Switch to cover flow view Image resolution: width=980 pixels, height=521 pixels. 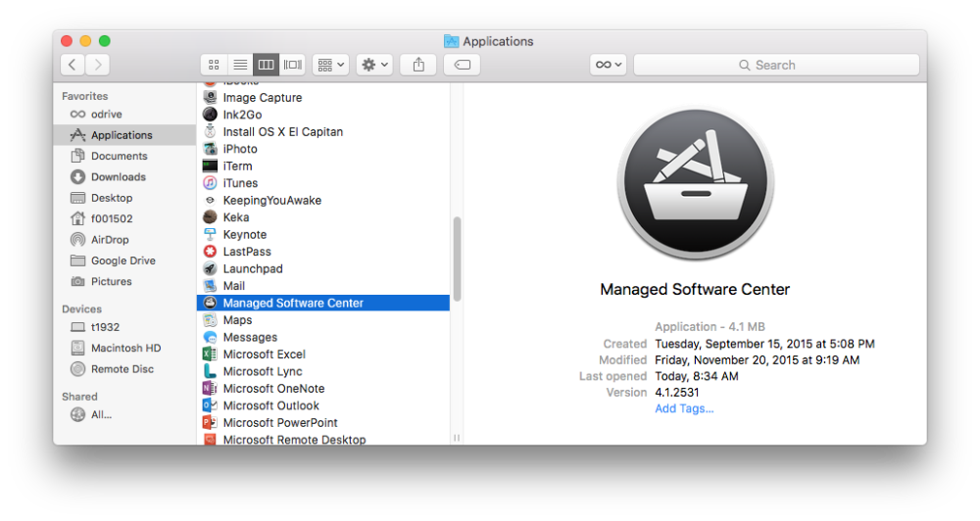(x=292, y=65)
